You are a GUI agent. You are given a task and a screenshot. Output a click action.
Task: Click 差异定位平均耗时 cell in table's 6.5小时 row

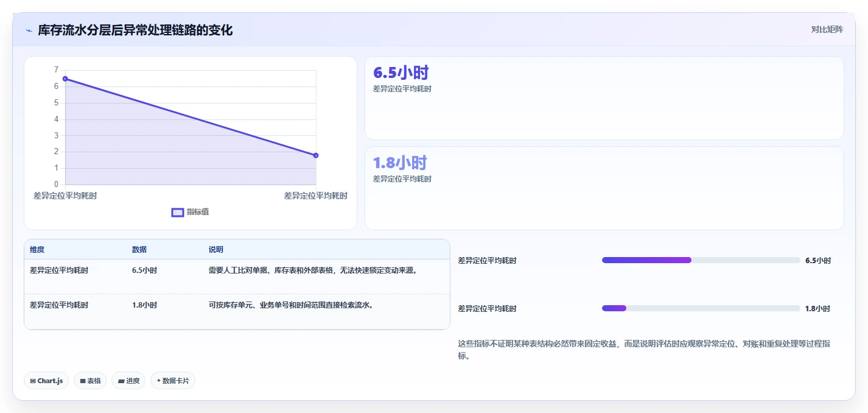59,270
